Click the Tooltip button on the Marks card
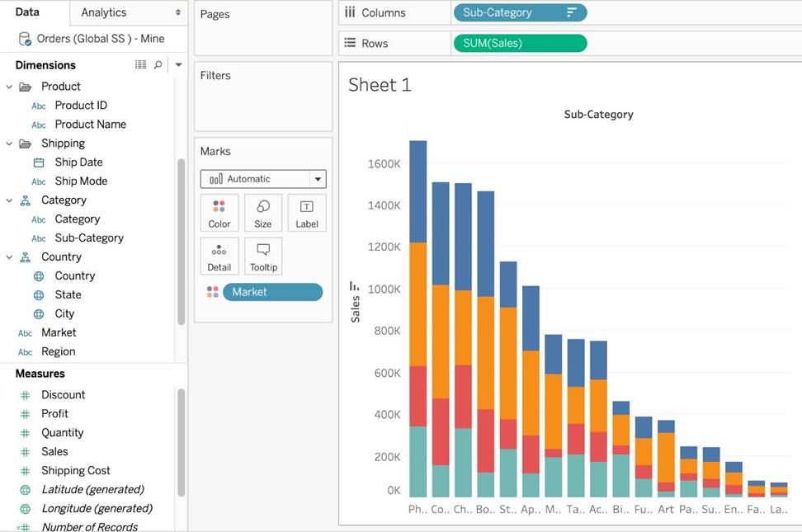The height and width of the screenshot is (532, 802). point(263,256)
